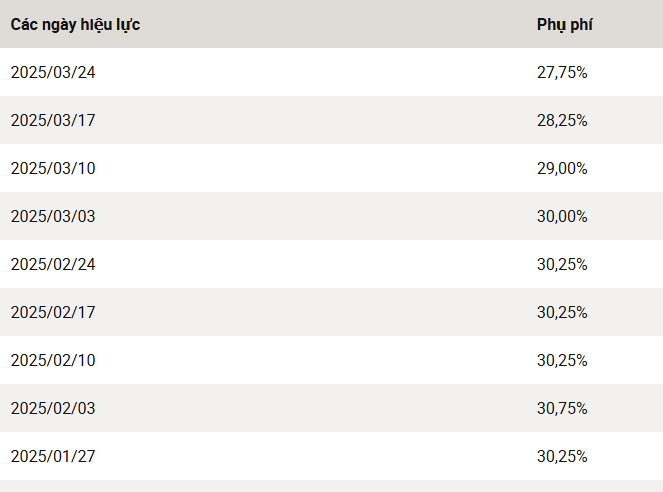Select the 30,25% value for 2025/02/24
663x492 pixels.
coord(562,264)
